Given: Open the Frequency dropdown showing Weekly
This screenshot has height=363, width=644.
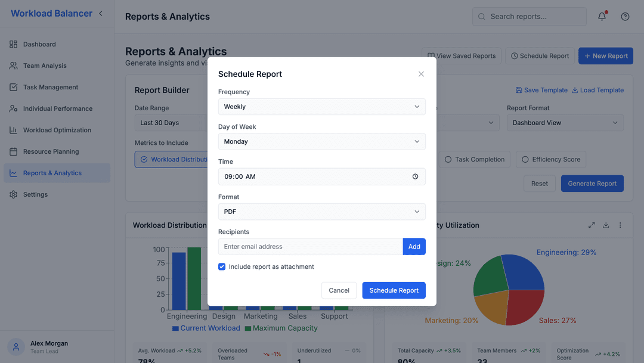Looking at the screenshot, I should (321, 106).
